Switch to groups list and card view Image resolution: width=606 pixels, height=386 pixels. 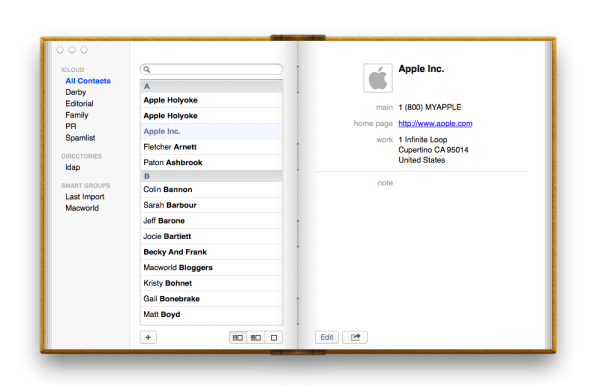tap(238, 338)
